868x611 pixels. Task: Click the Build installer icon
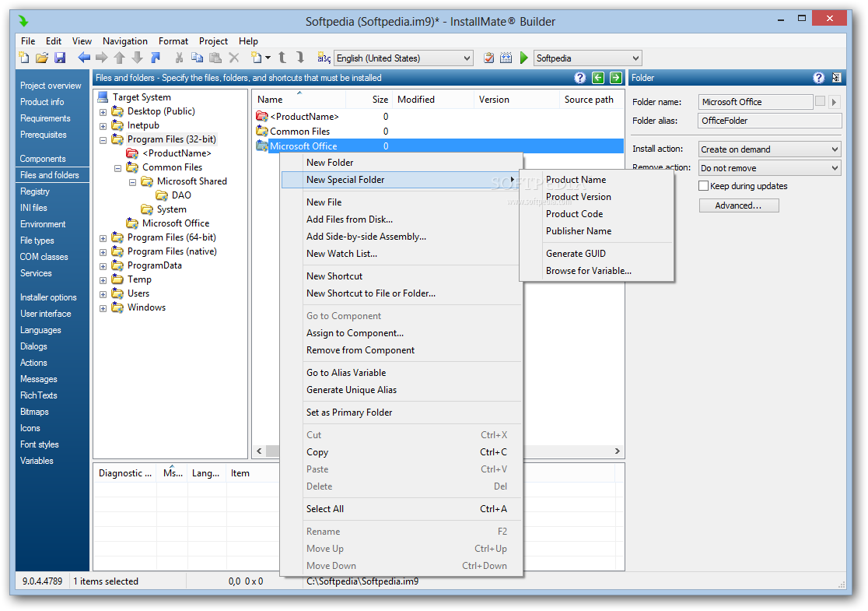506,58
